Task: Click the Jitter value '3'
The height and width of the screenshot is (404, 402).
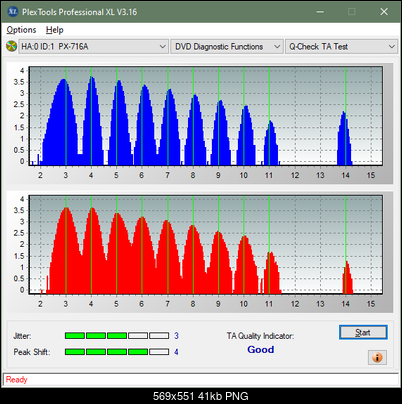Action: point(176,336)
